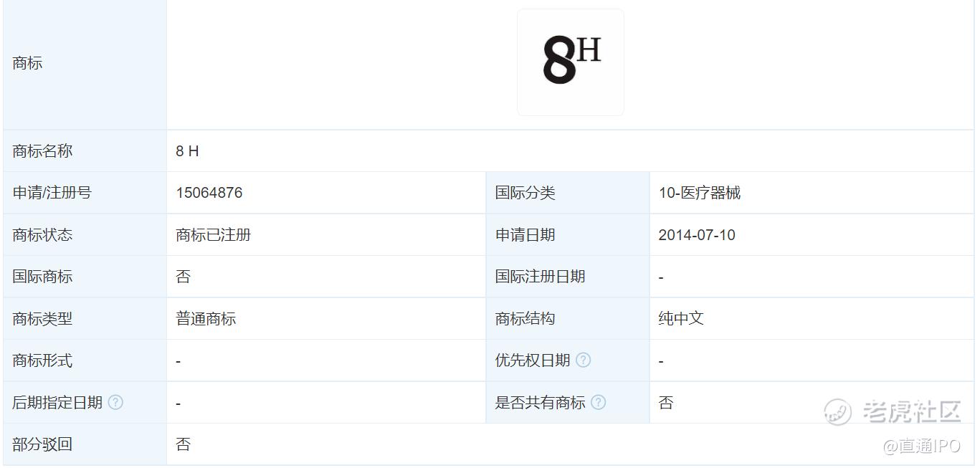Screen dimensions: 980x468
Task: Click the 优先权日期 label text
Action: (533, 360)
